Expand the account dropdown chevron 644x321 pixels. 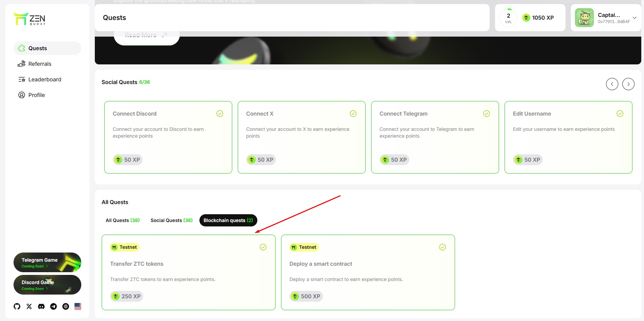tap(635, 18)
